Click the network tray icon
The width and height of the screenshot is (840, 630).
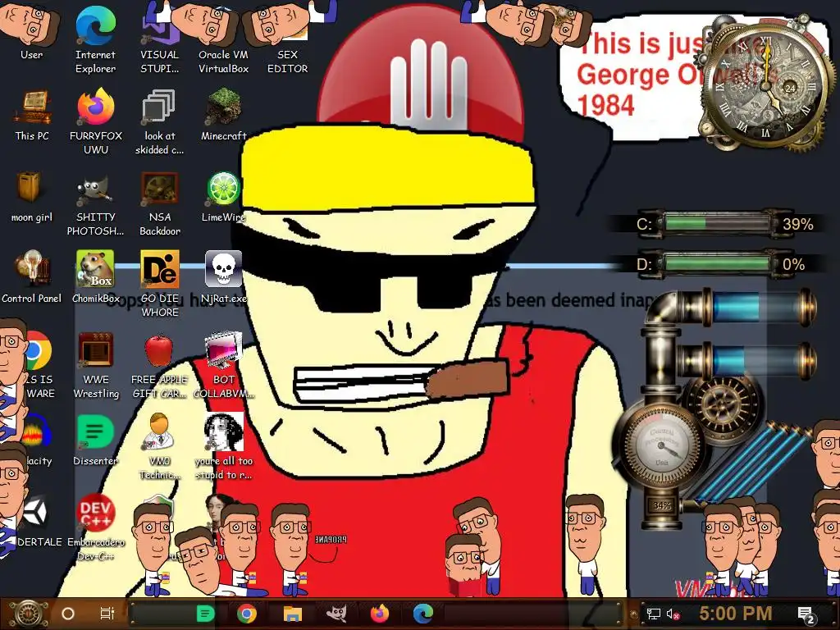[x=653, y=614]
